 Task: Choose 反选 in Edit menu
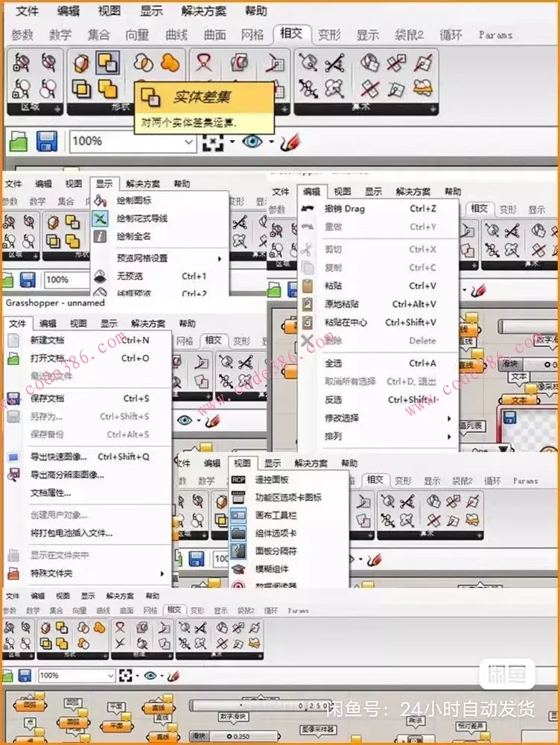click(x=333, y=400)
